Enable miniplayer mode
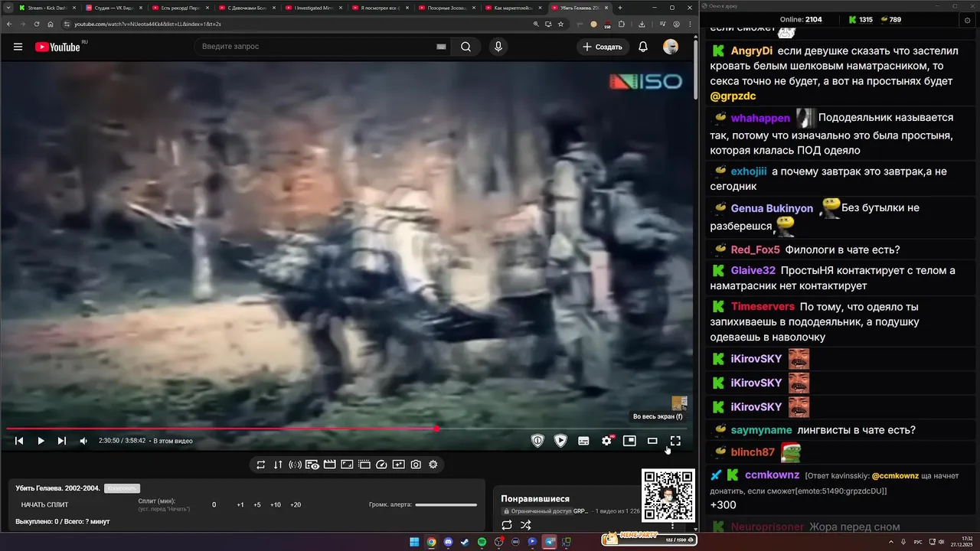 tap(629, 441)
